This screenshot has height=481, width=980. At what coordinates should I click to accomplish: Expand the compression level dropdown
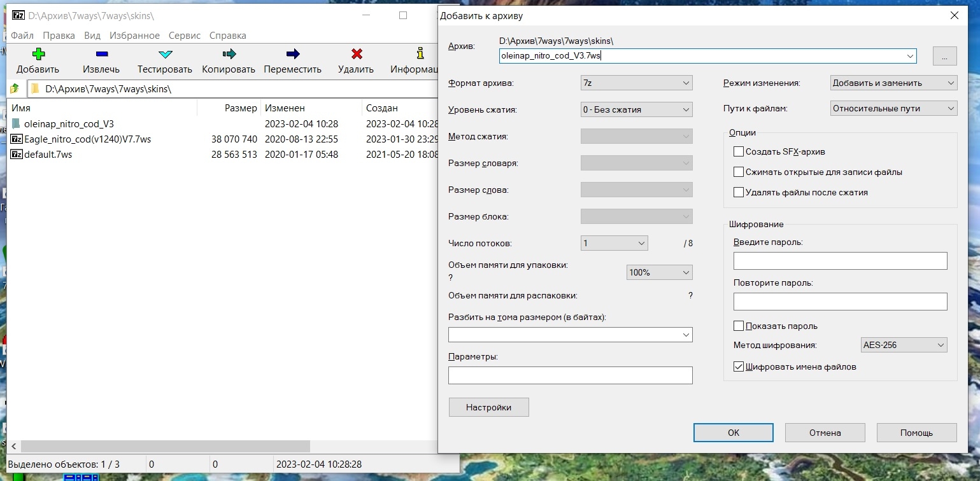pos(636,109)
